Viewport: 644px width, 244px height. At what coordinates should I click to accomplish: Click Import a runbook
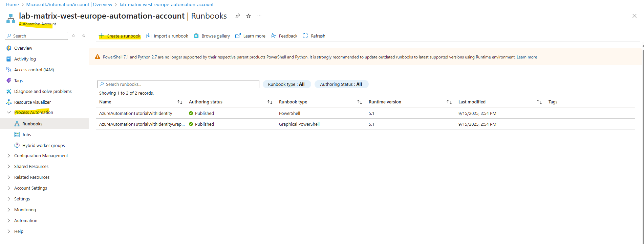click(x=167, y=36)
